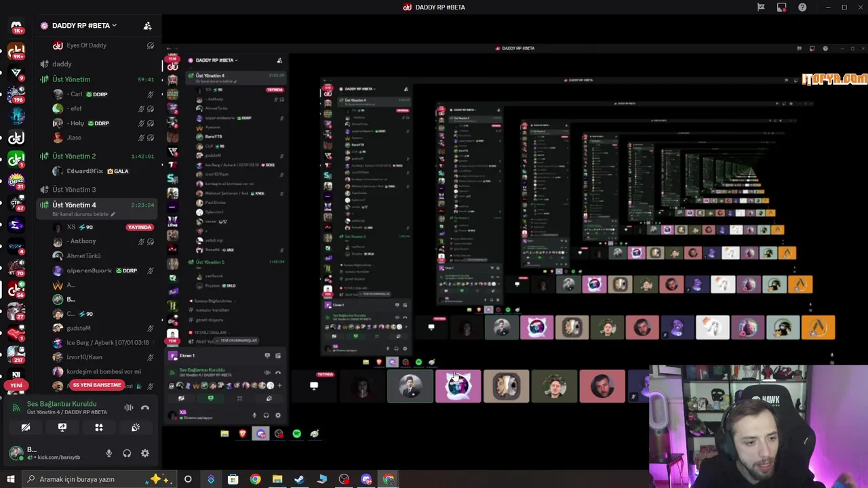Viewport: 868px width, 488px height.
Task: Open Discord user settings gear
Action: point(144,453)
